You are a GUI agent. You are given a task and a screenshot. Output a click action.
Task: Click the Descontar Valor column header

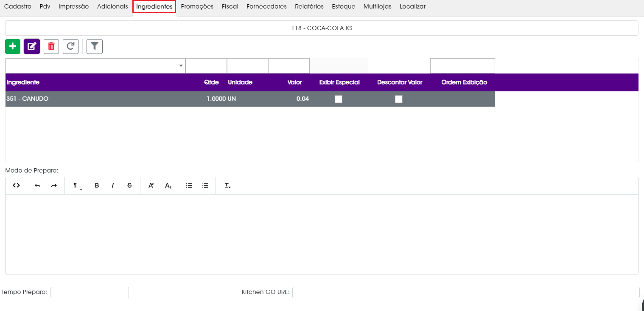[x=400, y=82]
